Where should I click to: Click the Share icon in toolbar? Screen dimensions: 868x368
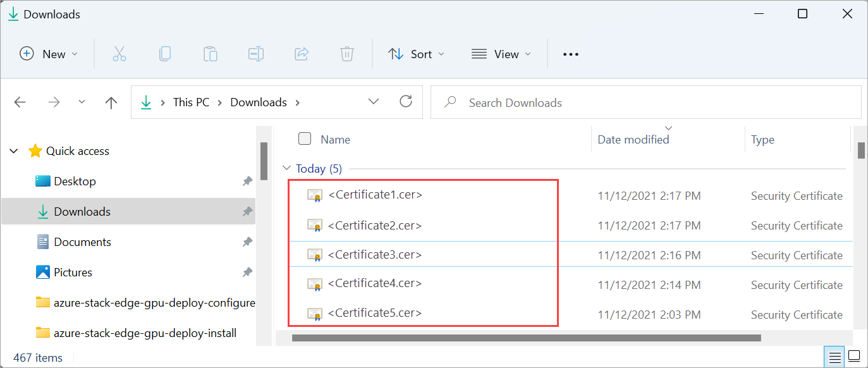click(x=302, y=54)
